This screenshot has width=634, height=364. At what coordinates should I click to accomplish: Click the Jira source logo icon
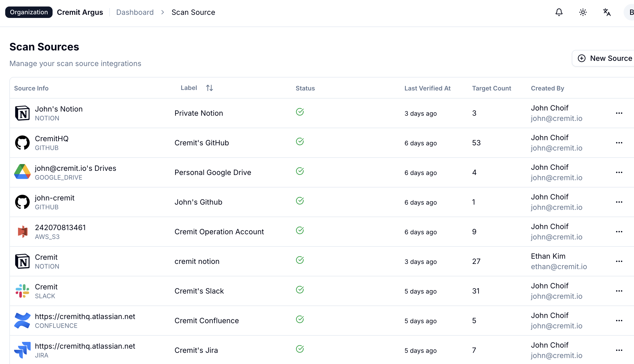click(x=22, y=350)
